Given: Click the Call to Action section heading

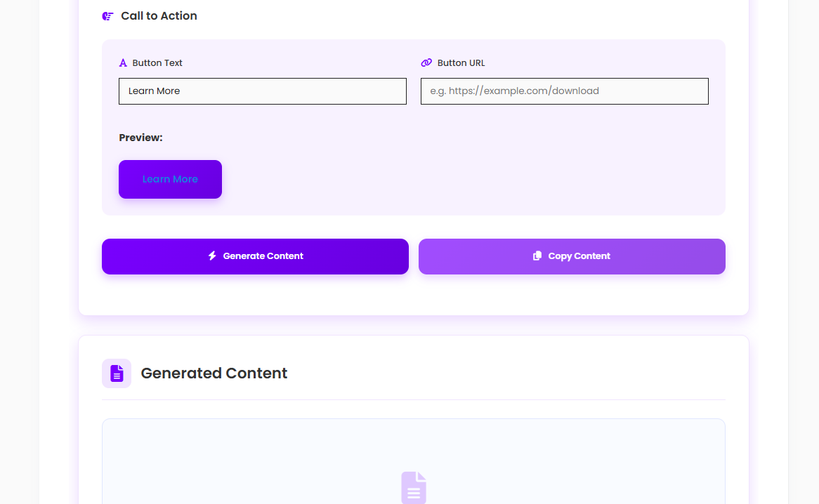Looking at the screenshot, I should [x=159, y=16].
